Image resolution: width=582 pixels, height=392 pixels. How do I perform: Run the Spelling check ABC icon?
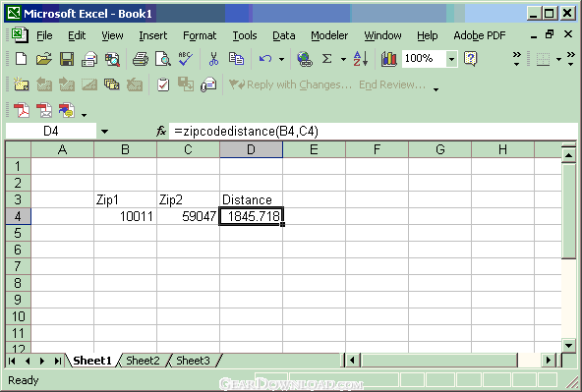pos(185,59)
